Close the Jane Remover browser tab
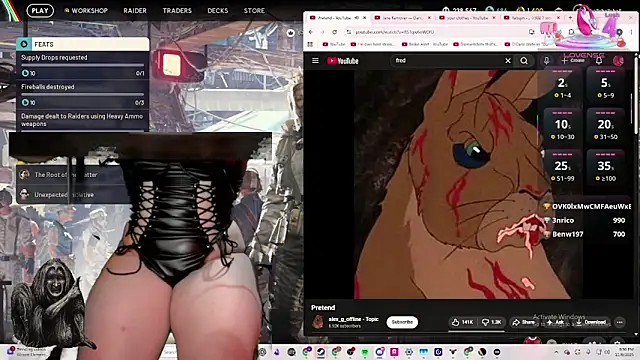The width and height of the screenshot is (640, 360). (x=429, y=18)
